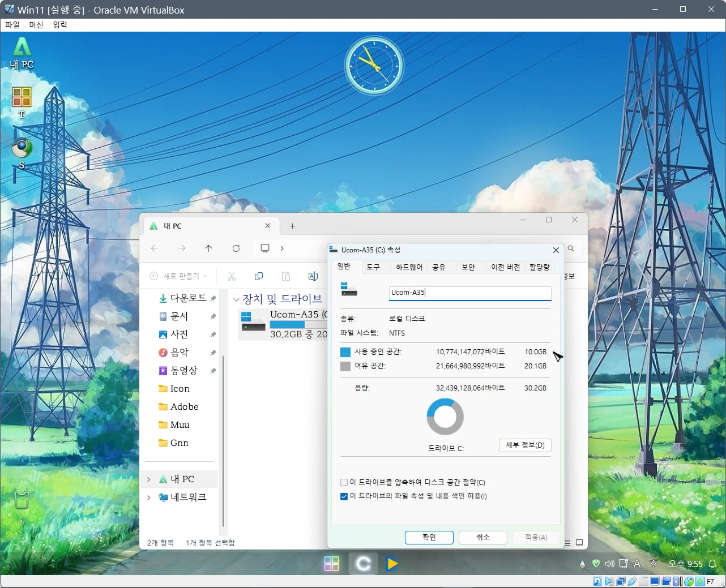Image resolution: width=726 pixels, height=588 pixels.
Task: Uncheck file content indexing checkbox
Action: [344, 496]
